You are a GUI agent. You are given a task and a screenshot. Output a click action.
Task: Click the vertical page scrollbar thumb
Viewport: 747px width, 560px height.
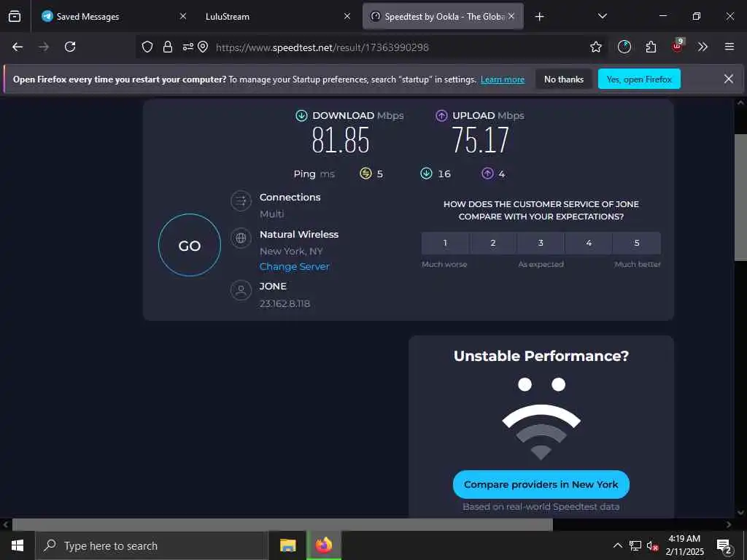[x=740, y=197]
